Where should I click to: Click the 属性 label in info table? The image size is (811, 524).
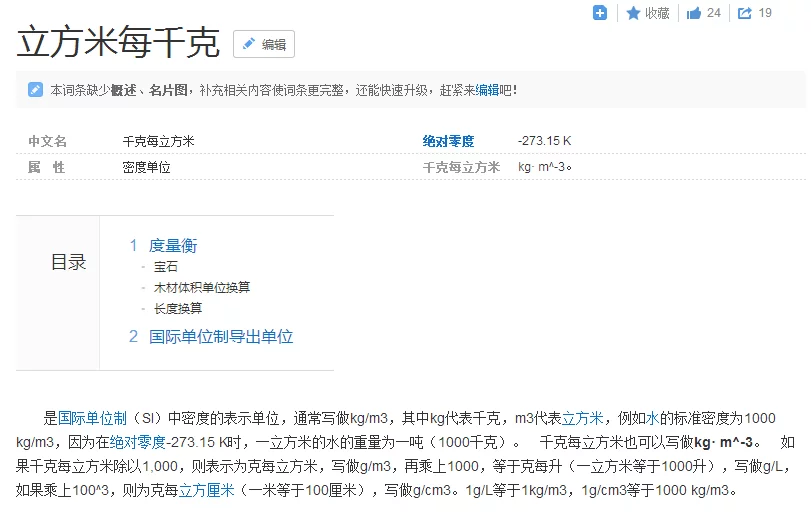tap(47, 167)
